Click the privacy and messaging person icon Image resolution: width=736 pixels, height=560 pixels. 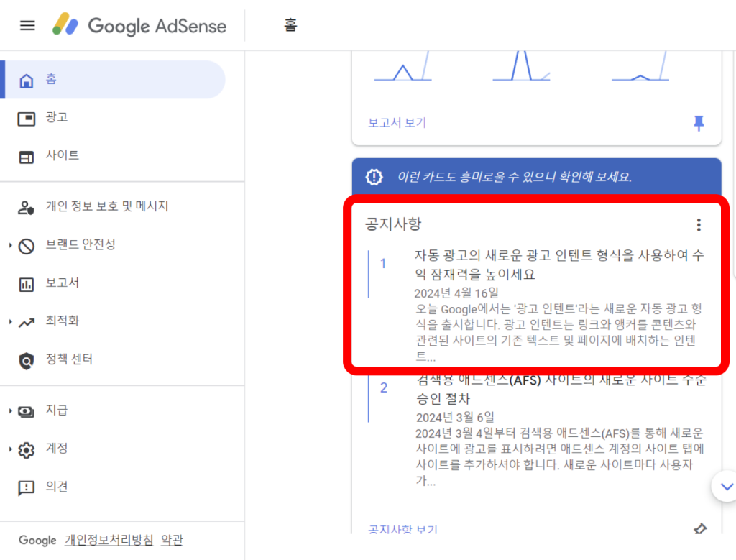point(27,208)
